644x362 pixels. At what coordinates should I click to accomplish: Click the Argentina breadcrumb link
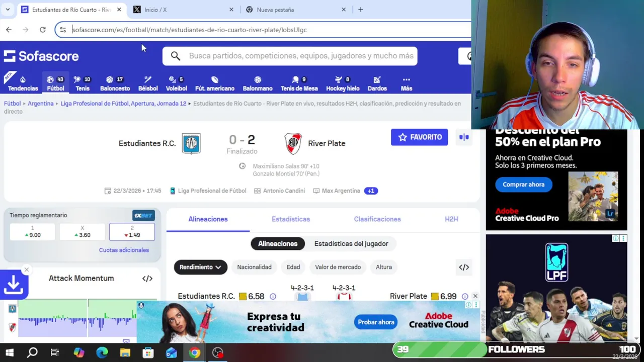coord(40,104)
